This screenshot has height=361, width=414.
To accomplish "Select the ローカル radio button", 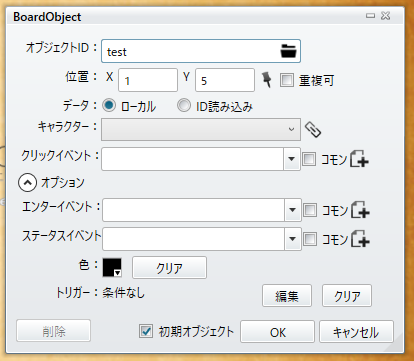I will tap(109, 106).
